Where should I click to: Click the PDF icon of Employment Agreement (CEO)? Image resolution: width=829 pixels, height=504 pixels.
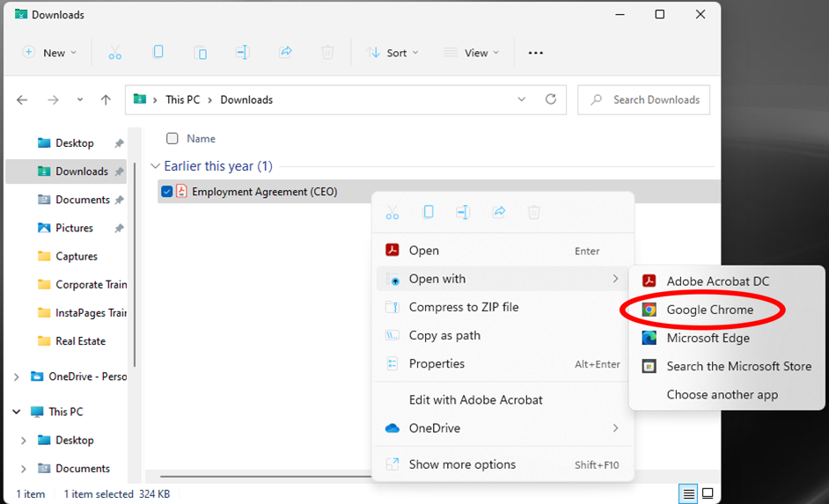[181, 191]
